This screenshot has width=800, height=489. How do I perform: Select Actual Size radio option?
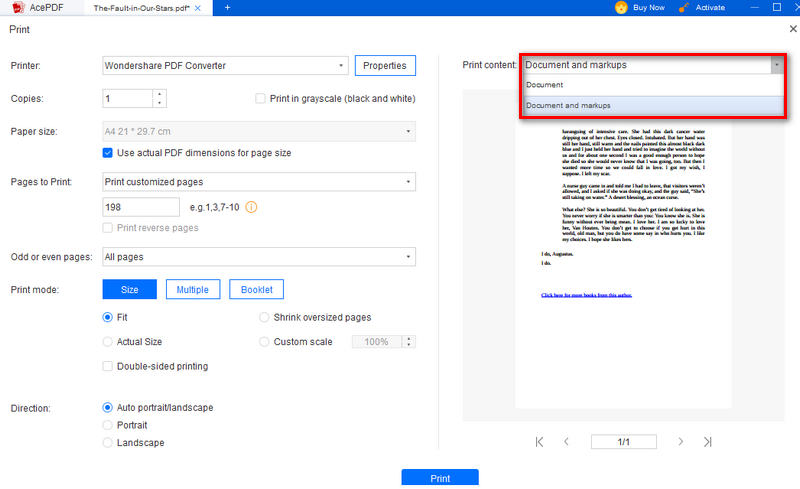(x=108, y=341)
